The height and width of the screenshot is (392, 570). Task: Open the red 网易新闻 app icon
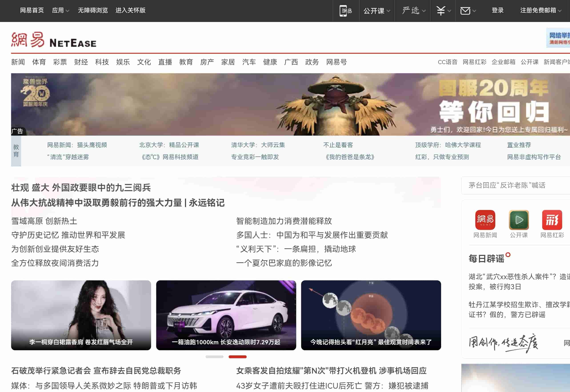tap(485, 220)
